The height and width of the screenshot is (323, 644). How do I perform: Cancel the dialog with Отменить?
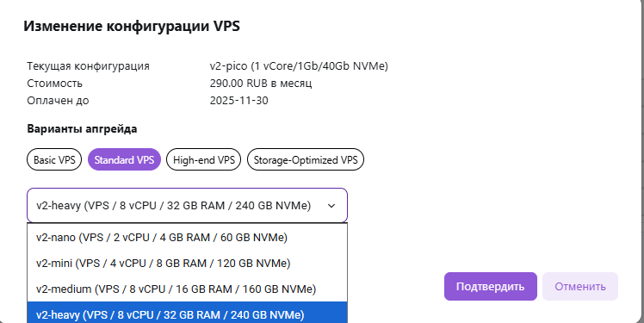(580, 287)
